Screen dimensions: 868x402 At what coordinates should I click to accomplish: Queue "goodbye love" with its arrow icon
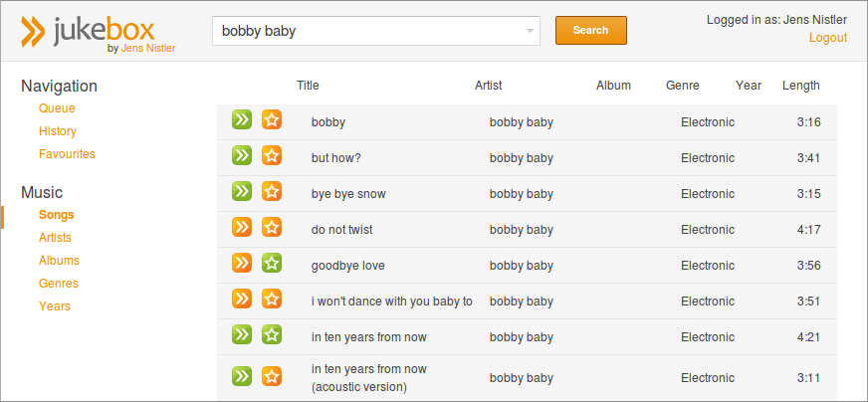(242, 264)
